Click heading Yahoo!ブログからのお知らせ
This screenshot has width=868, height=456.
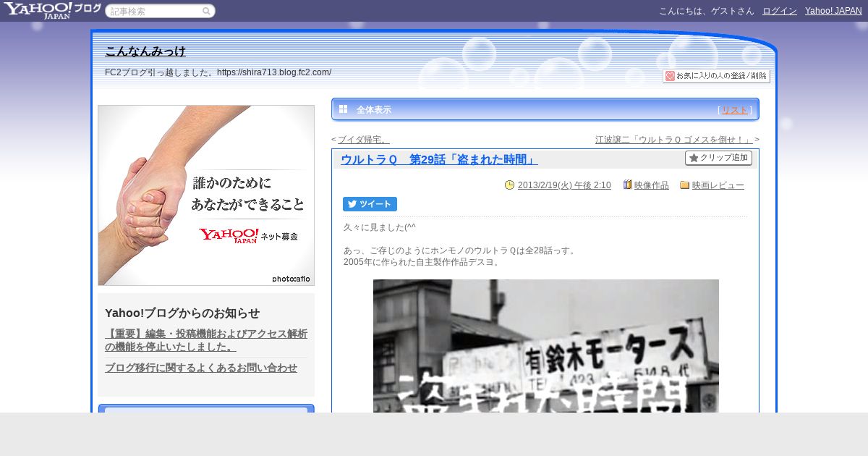point(182,313)
